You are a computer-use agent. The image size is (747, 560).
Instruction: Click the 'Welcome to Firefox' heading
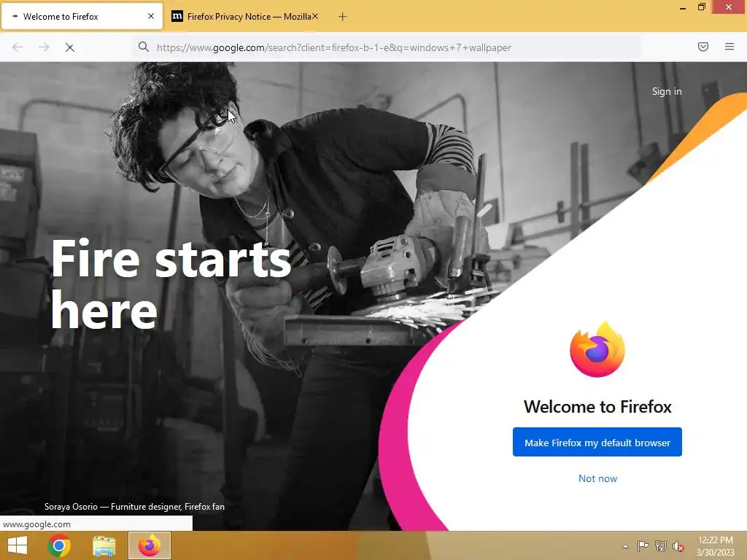click(597, 407)
